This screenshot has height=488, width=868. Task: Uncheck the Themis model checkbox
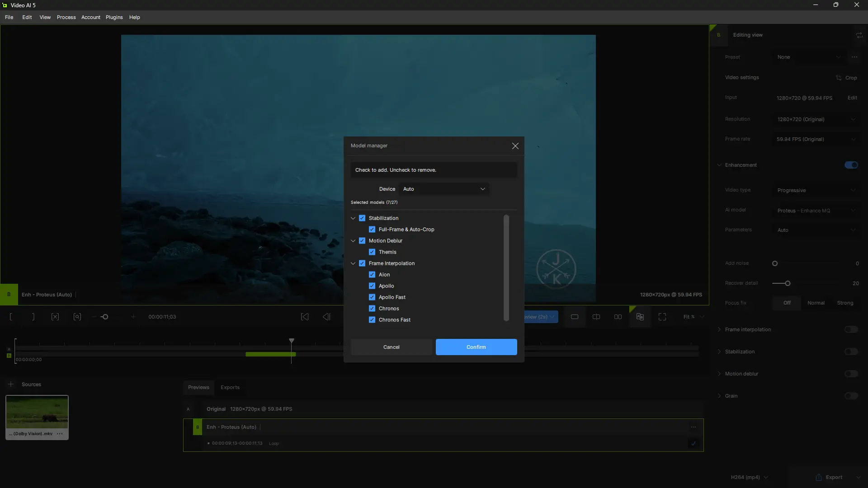pos(372,252)
